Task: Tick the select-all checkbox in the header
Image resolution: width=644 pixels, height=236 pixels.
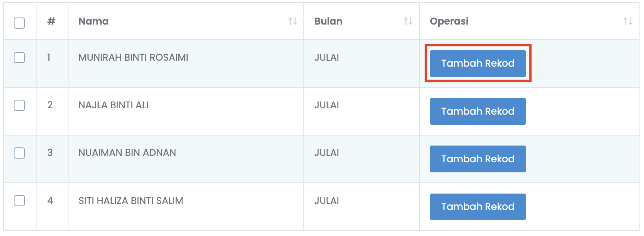Action: click(x=19, y=23)
